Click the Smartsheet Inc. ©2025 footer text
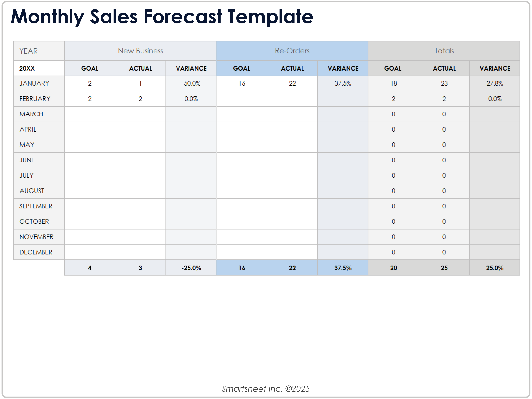This screenshot has width=532, height=399. click(x=266, y=389)
